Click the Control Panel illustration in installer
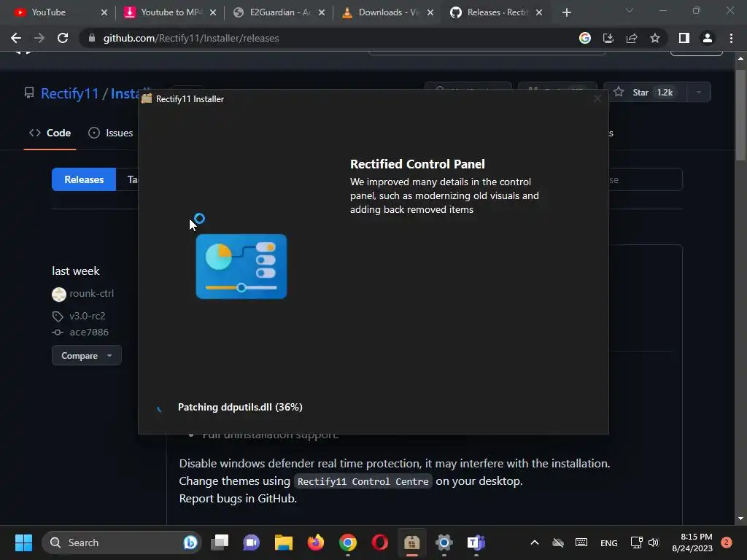 [241, 266]
